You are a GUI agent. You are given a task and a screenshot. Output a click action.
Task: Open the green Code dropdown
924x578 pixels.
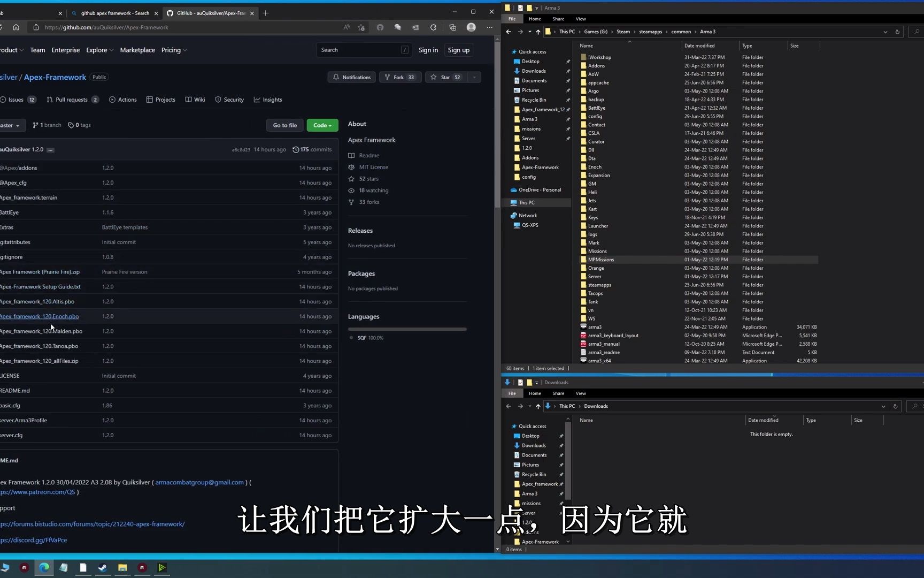click(322, 125)
